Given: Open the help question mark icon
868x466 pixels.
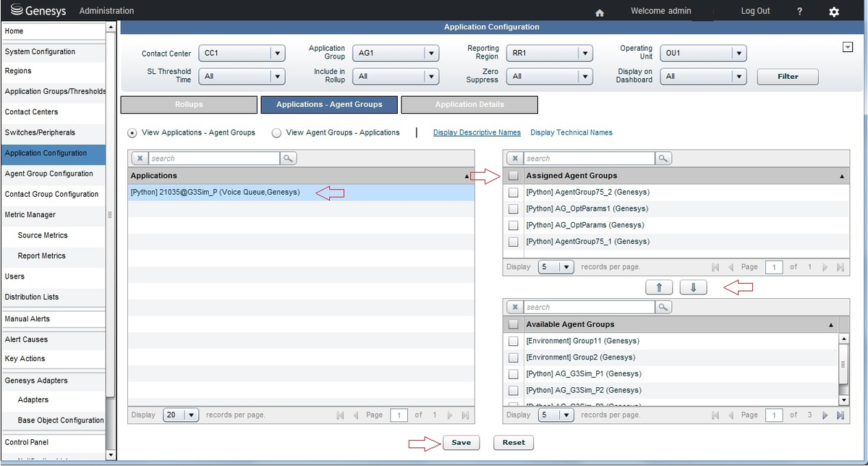Looking at the screenshot, I should pos(799,12).
